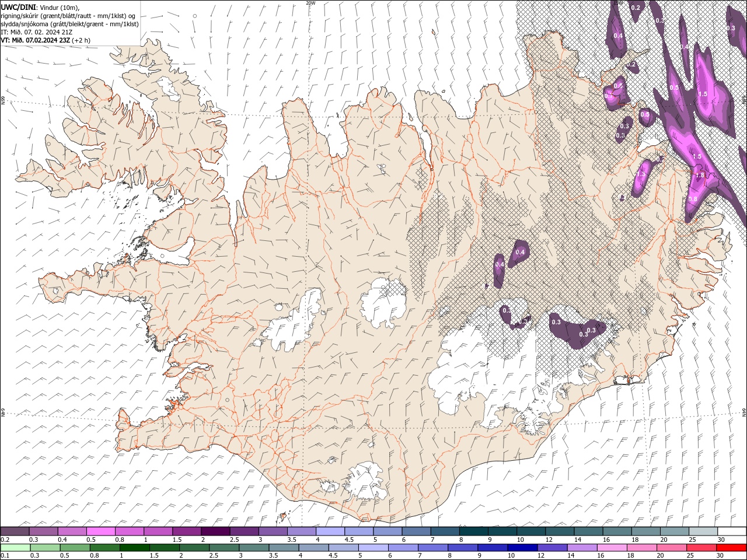Click the "20W" longitude label at the map top
The height and width of the screenshot is (560, 747).
(x=310, y=3)
